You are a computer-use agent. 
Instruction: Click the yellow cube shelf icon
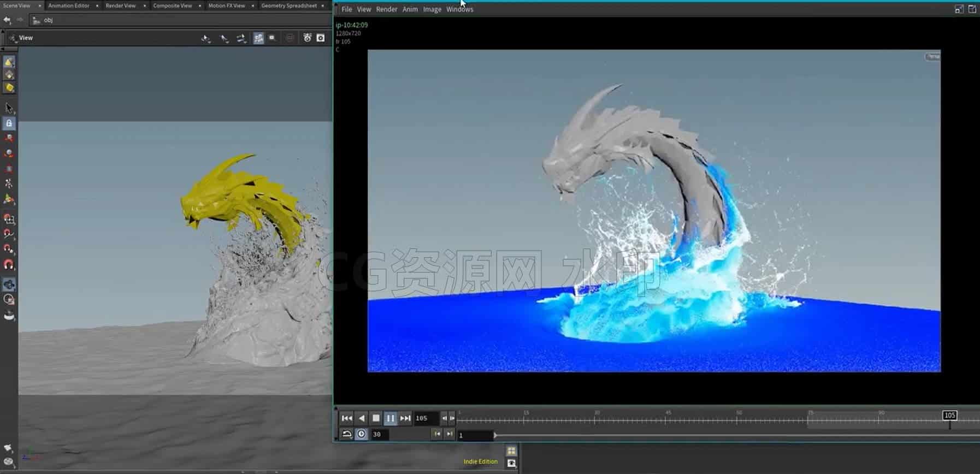pyautogui.click(x=9, y=87)
